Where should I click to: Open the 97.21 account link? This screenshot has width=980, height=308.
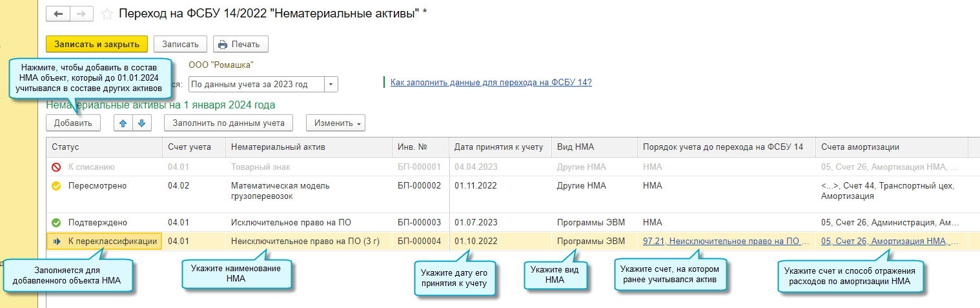726,241
